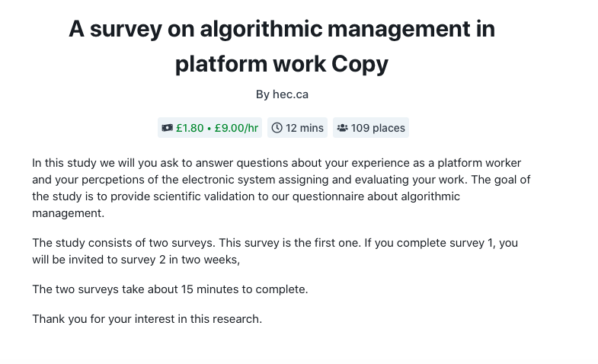Open the hec.ca researcher name

[290, 94]
